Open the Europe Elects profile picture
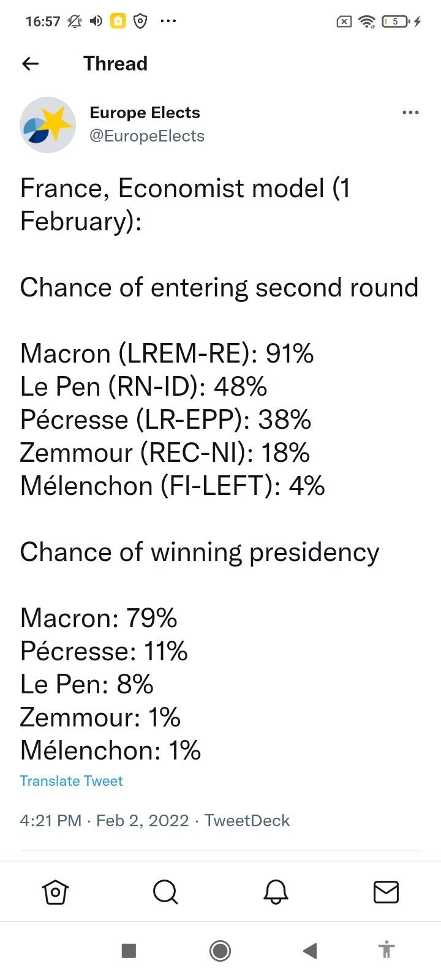 click(48, 125)
